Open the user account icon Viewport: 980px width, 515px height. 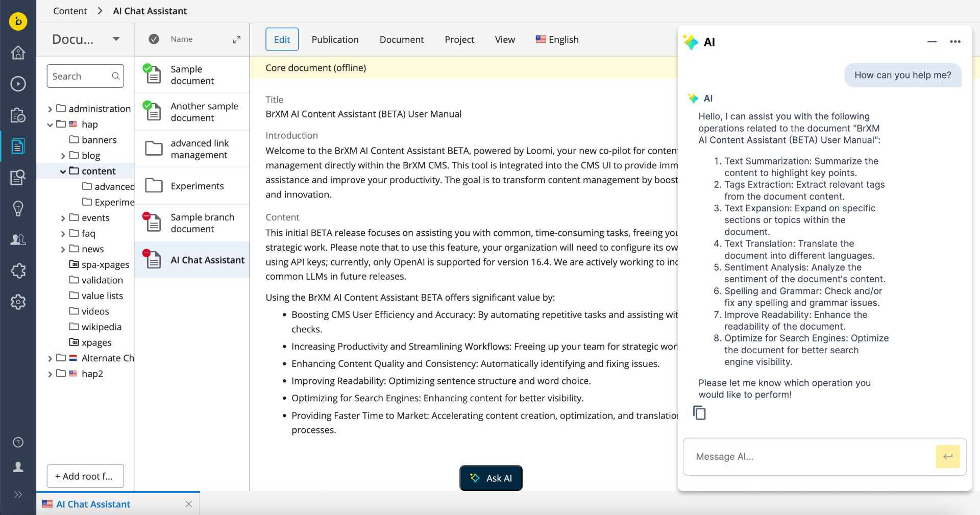(18, 467)
